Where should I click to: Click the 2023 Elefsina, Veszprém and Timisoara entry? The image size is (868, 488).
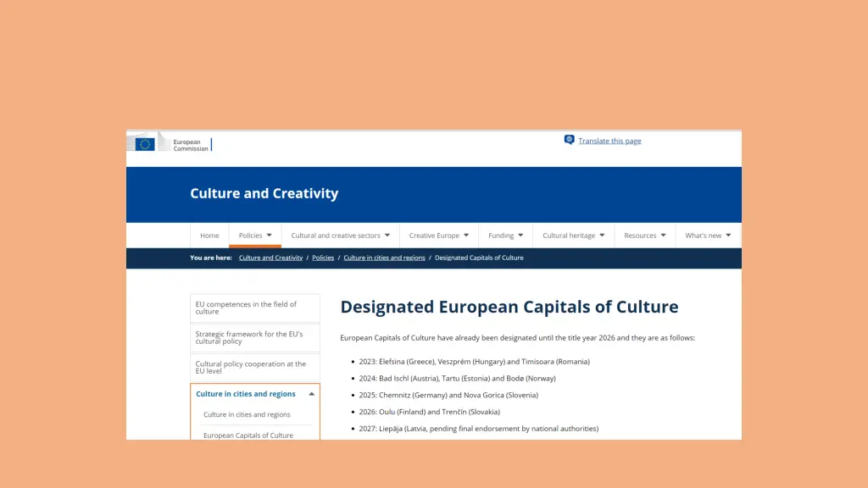pyautogui.click(x=475, y=362)
